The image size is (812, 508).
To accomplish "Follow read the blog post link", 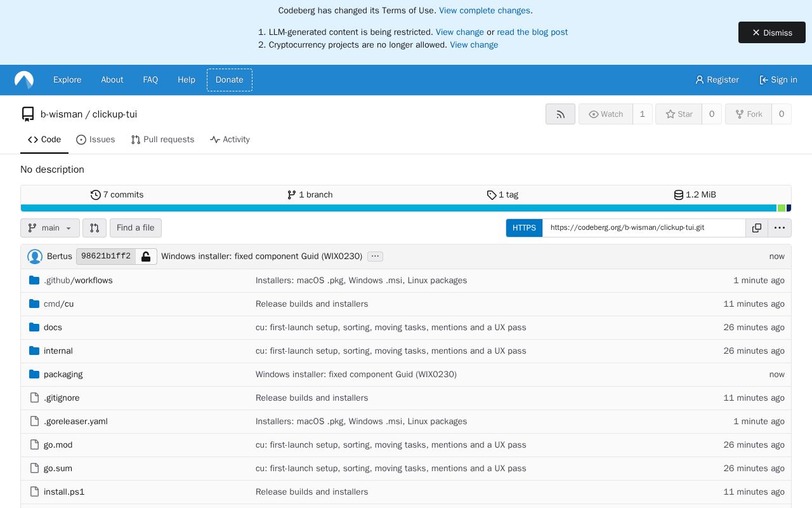I will click(x=532, y=32).
